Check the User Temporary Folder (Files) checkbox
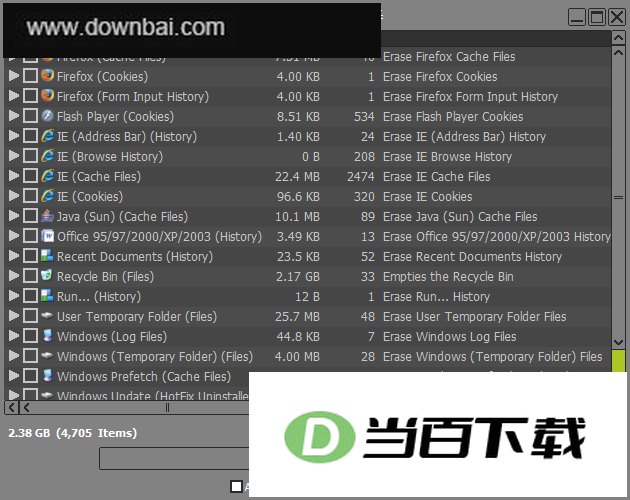Image resolution: width=630 pixels, height=500 pixels. click(30, 316)
